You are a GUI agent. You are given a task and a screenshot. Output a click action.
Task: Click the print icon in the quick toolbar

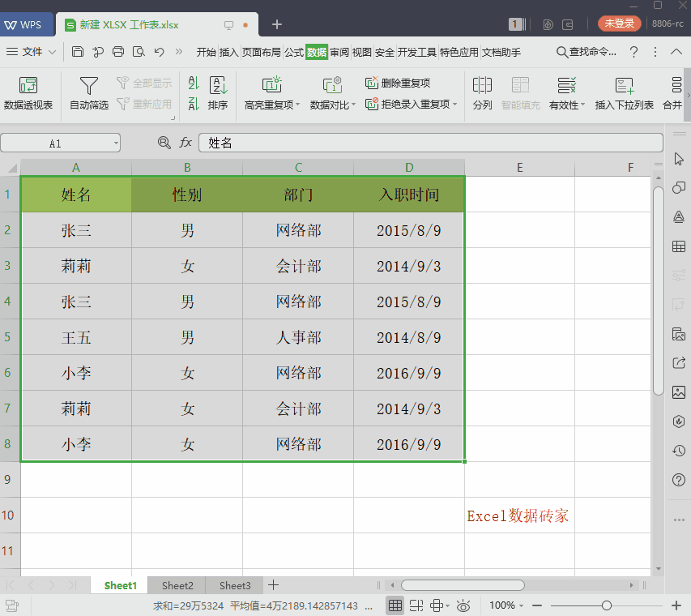tap(118, 52)
